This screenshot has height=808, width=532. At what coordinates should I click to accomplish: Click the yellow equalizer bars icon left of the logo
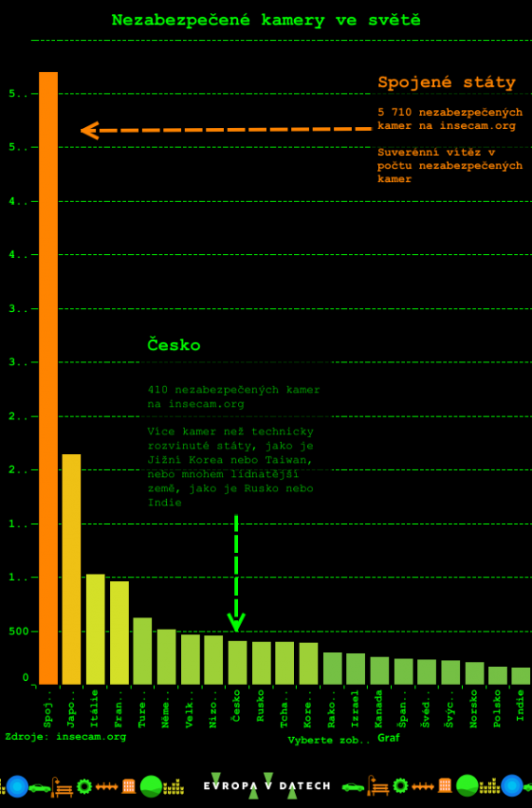tap(174, 787)
